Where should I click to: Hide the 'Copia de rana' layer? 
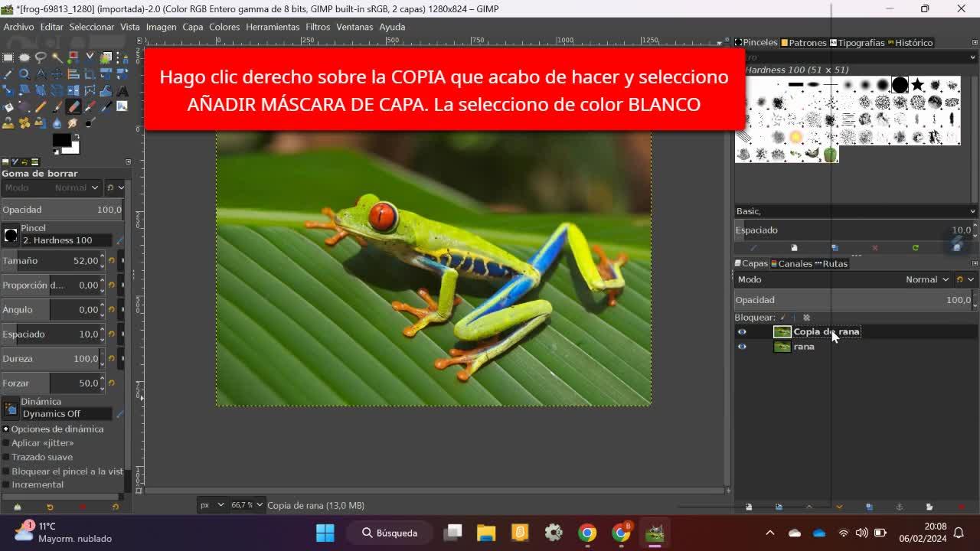(741, 331)
